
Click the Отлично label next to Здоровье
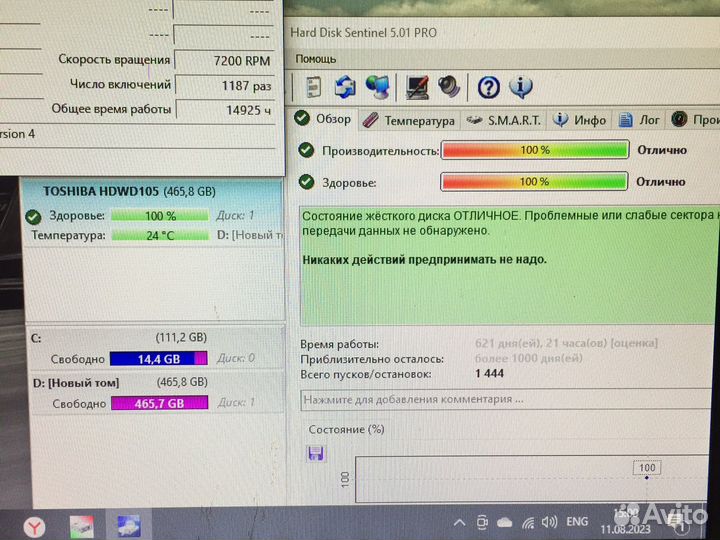660,182
